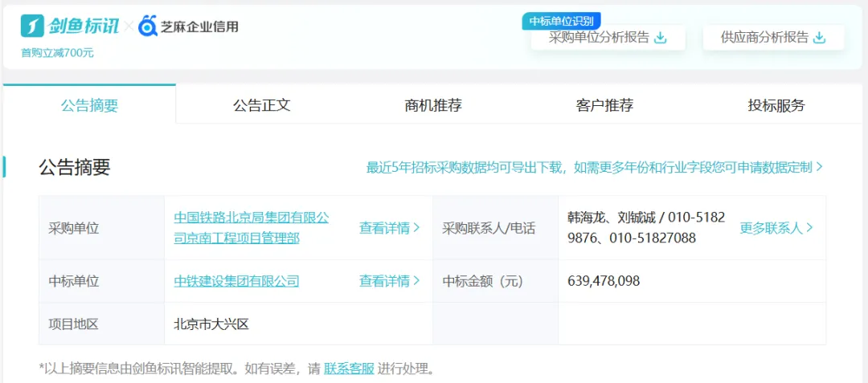Open the 中国铁路北京局集团有限公司 purchaser link
The height and width of the screenshot is (383, 868).
click(x=251, y=228)
